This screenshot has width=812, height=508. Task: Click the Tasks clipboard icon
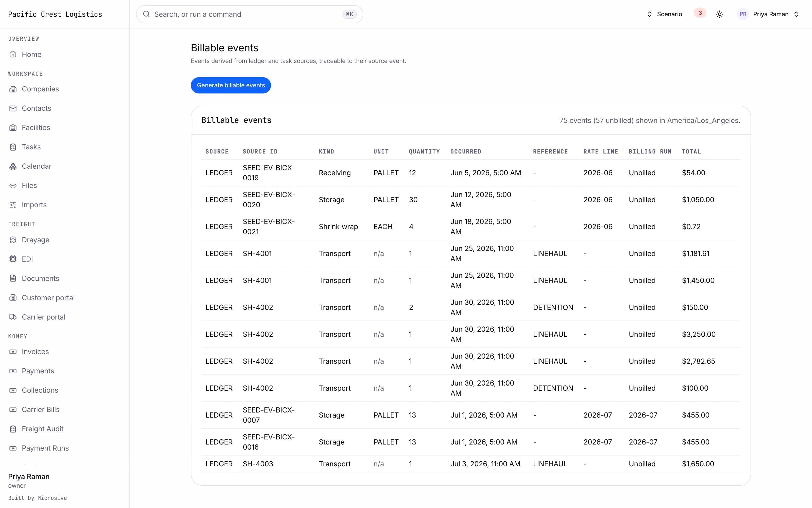click(x=13, y=147)
